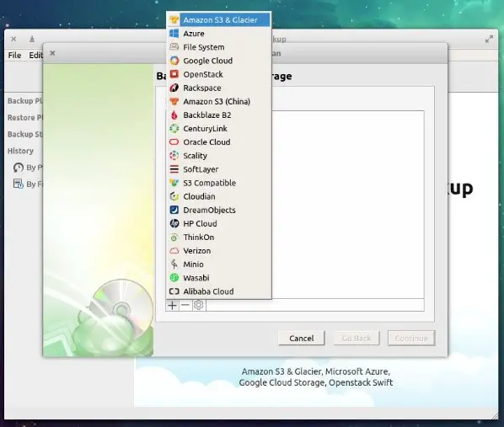The image size is (504, 427).
Task: Choose S3 Compatible storage
Action: pyautogui.click(x=219, y=183)
